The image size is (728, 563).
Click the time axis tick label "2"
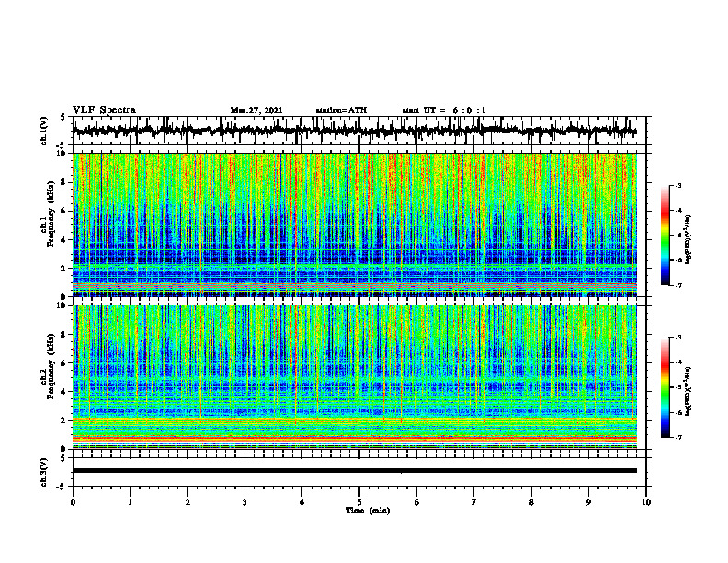click(188, 502)
